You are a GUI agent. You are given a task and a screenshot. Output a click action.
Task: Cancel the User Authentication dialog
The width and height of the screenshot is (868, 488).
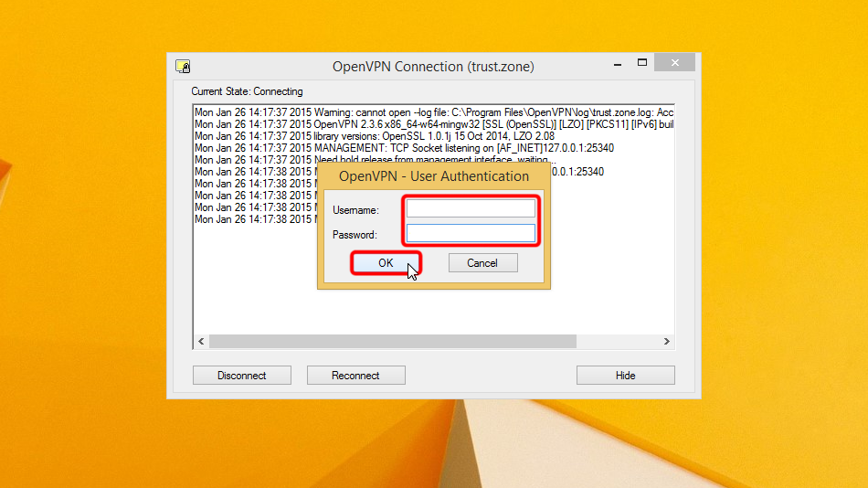482,263
